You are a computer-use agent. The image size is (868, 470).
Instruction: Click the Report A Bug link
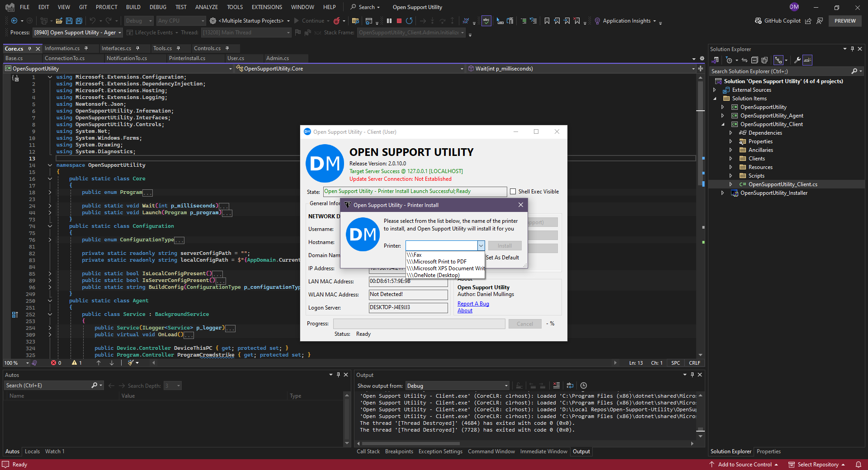tap(473, 304)
